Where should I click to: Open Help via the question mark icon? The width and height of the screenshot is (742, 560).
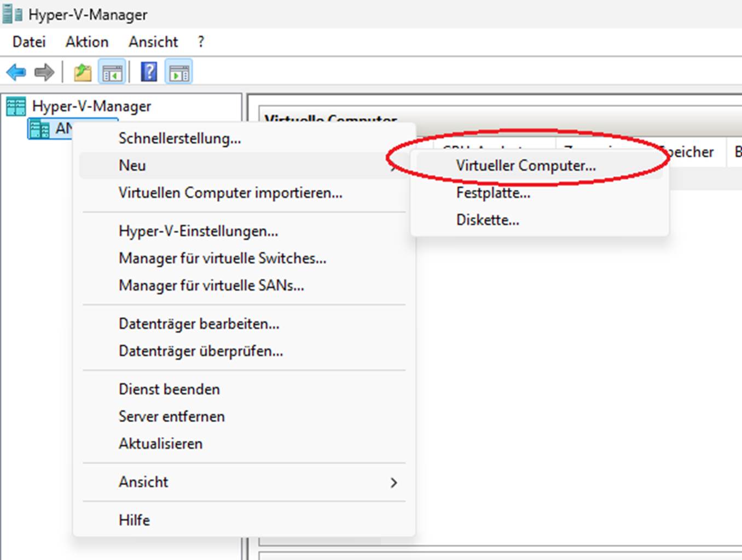click(x=149, y=72)
